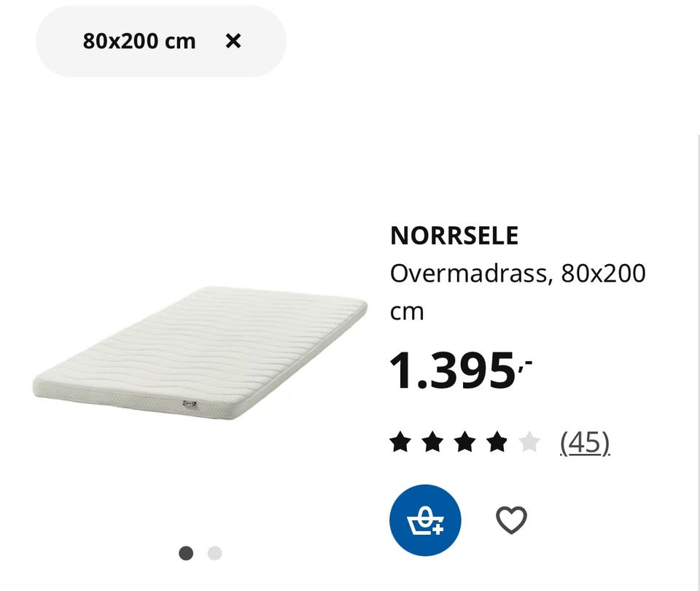Click the 80x200 cm filter chip label
This screenshot has width=700, height=591.
click(139, 41)
